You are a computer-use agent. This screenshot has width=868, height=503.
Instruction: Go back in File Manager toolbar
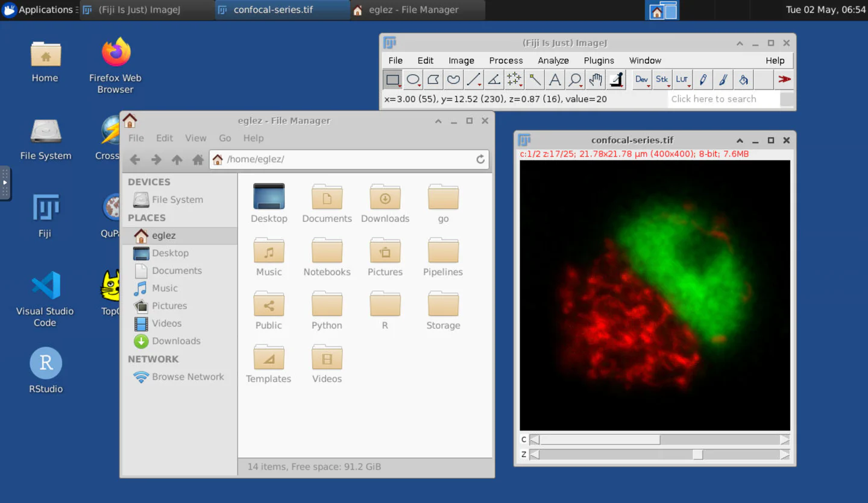(135, 159)
